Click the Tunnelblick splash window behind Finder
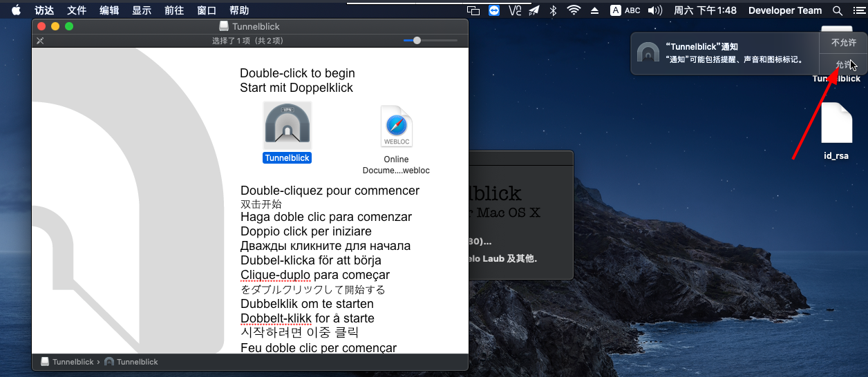Image resolution: width=868 pixels, height=377 pixels. (x=521, y=214)
